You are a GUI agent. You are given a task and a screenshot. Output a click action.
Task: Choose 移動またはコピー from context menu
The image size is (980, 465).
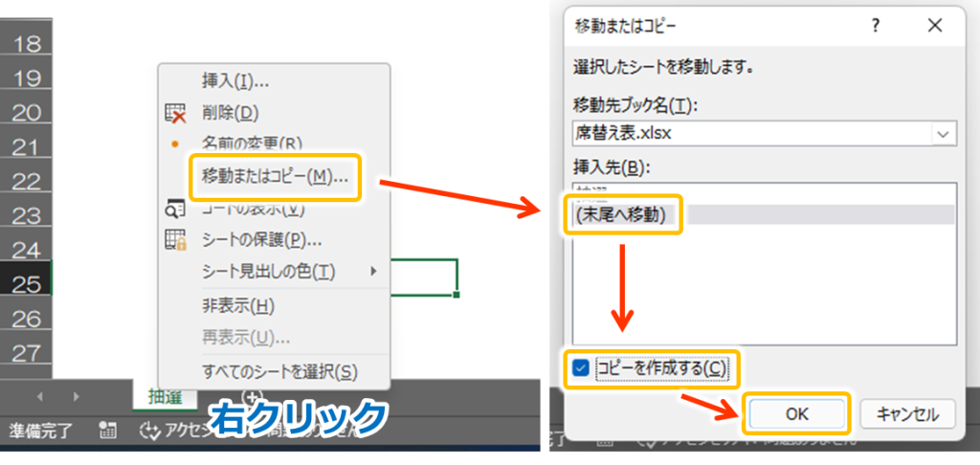coord(274,178)
